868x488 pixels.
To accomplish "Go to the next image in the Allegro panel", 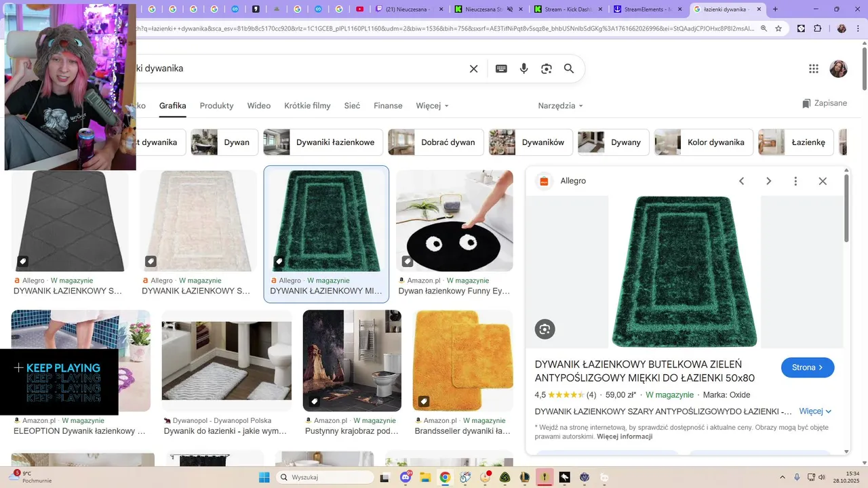I will pyautogui.click(x=768, y=181).
